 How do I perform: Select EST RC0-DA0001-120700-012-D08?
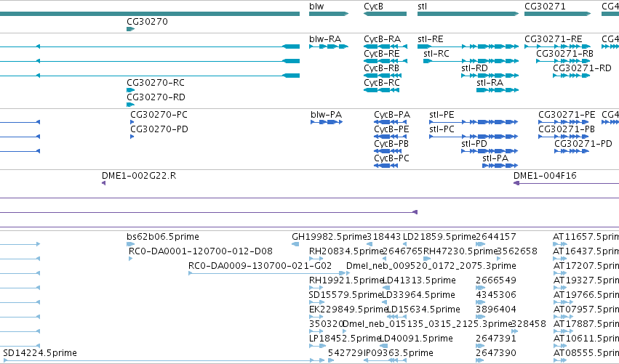201,251
